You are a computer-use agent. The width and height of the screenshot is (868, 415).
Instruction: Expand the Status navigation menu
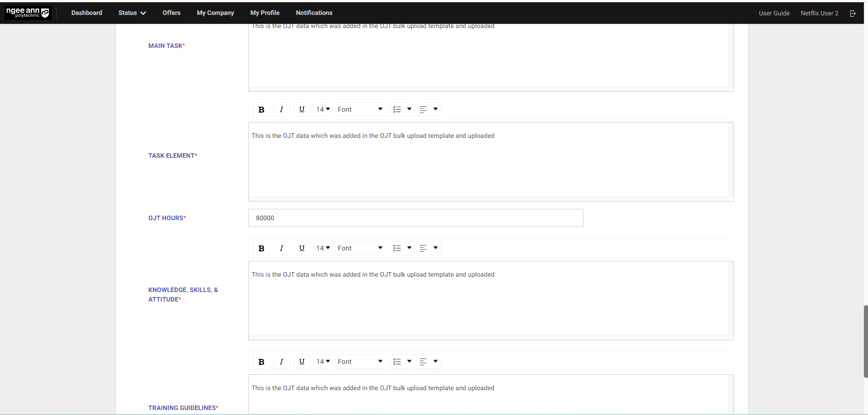pos(132,13)
